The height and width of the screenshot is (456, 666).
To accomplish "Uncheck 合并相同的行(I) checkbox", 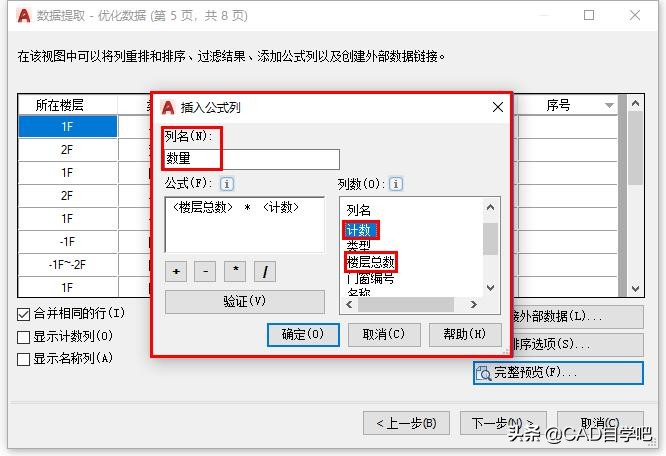I will pos(23,314).
